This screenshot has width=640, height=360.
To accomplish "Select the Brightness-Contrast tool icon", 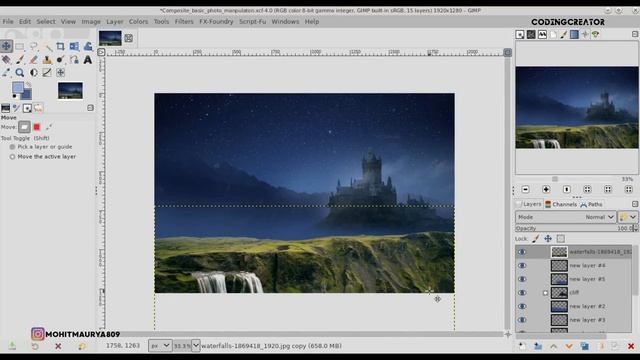I will 33,73.
